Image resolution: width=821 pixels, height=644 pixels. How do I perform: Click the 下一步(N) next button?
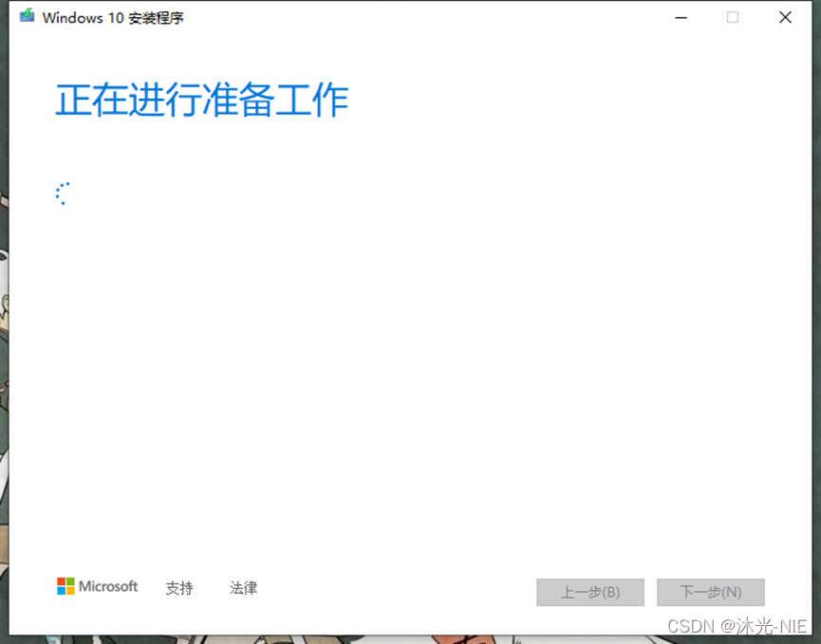pos(711,592)
